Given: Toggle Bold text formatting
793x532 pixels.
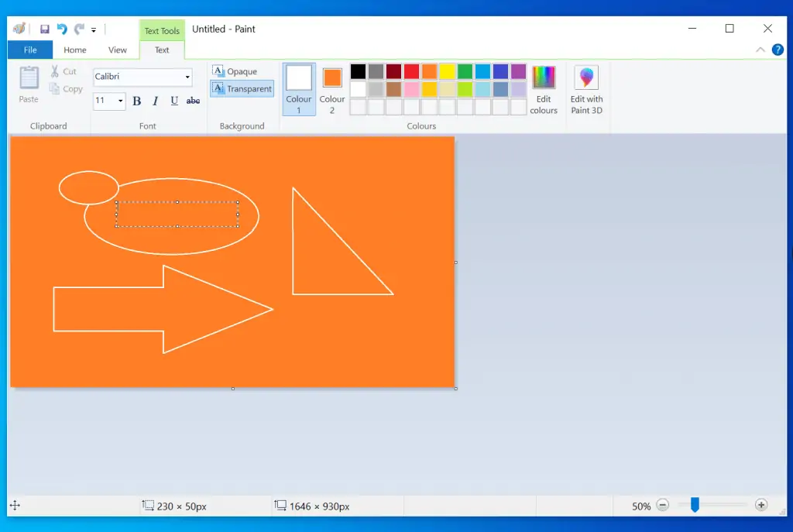Looking at the screenshot, I should click(x=137, y=101).
